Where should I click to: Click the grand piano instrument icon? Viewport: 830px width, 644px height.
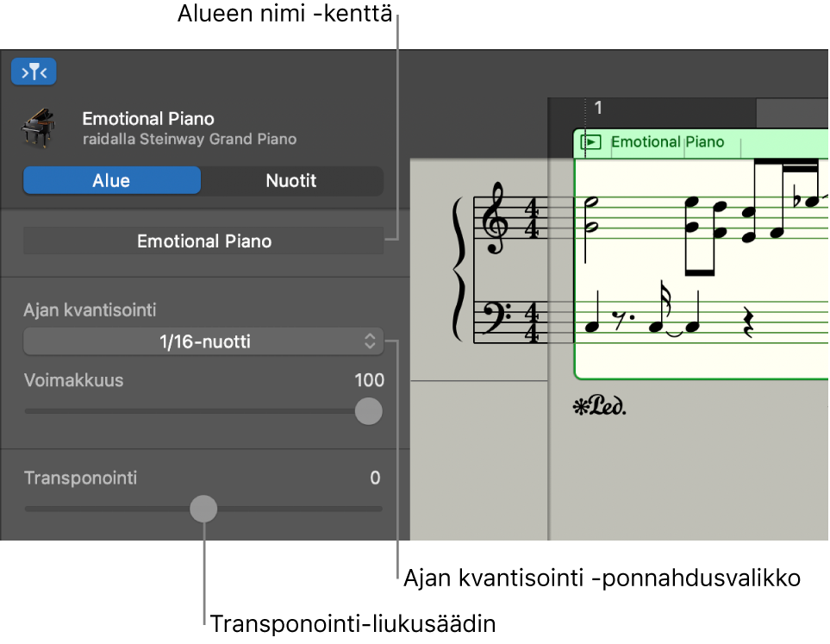tap(38, 128)
